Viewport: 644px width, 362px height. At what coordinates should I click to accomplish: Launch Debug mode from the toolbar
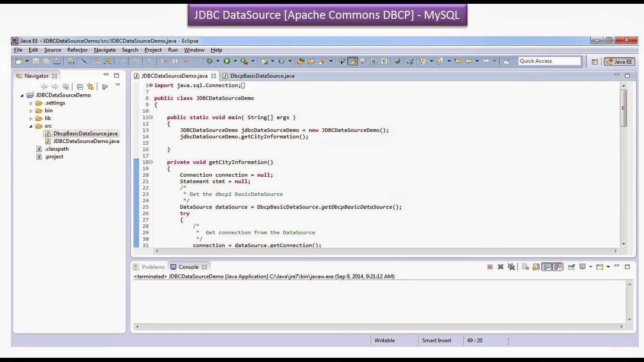[209, 60]
